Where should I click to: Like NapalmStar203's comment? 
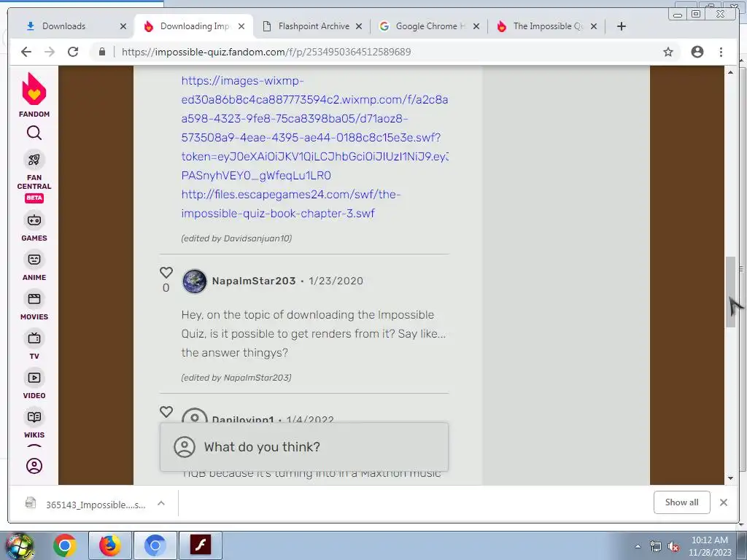166,273
